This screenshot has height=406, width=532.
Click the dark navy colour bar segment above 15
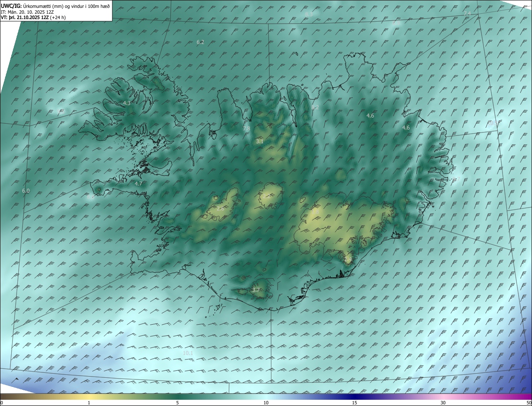click(x=355, y=397)
